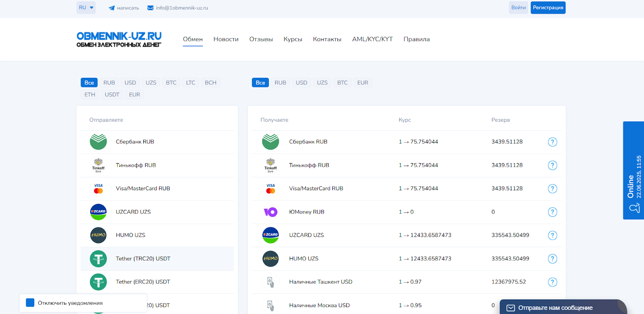Open the Правила menu item
This screenshot has height=314, width=644.
pos(417,39)
